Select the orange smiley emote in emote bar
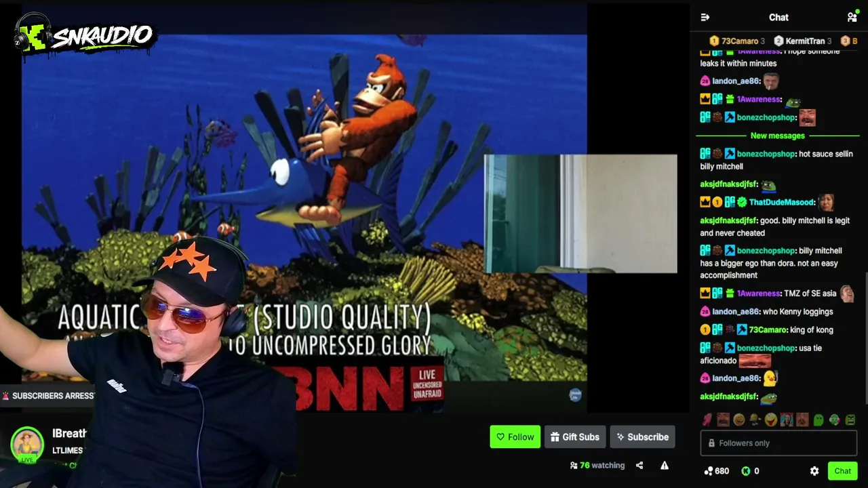Image resolution: width=868 pixels, height=488 pixels. (739, 420)
